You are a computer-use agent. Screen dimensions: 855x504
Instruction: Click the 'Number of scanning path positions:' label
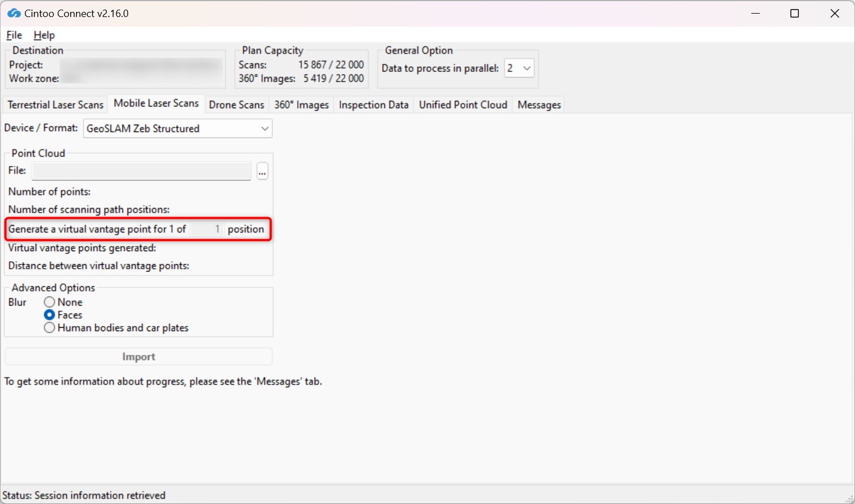(89, 209)
